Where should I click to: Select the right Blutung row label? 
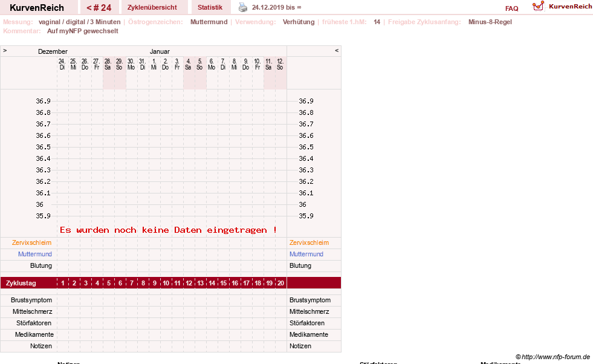(x=300, y=265)
